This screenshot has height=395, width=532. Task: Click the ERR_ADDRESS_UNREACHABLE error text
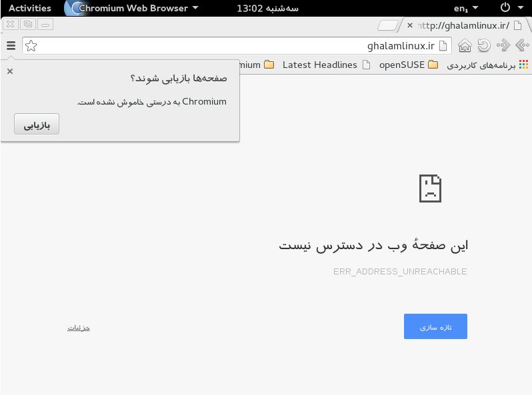pos(400,271)
